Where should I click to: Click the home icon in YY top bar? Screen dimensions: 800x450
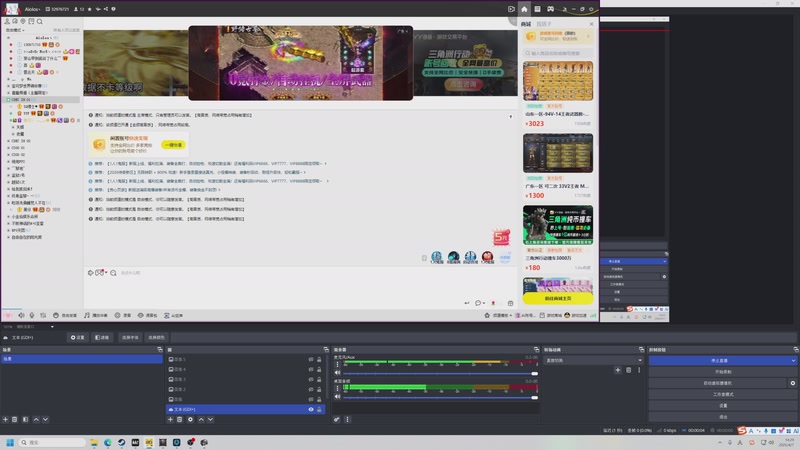(524, 9)
